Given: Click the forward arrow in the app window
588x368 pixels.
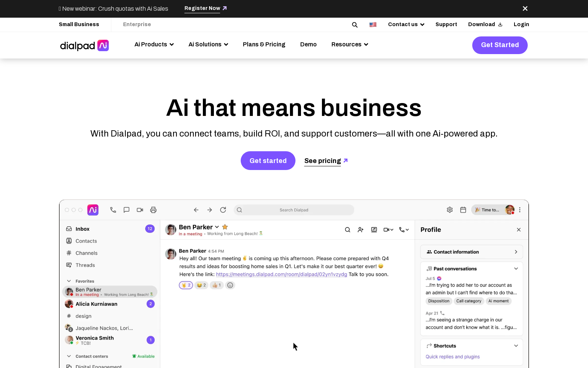Looking at the screenshot, I should coord(209,210).
